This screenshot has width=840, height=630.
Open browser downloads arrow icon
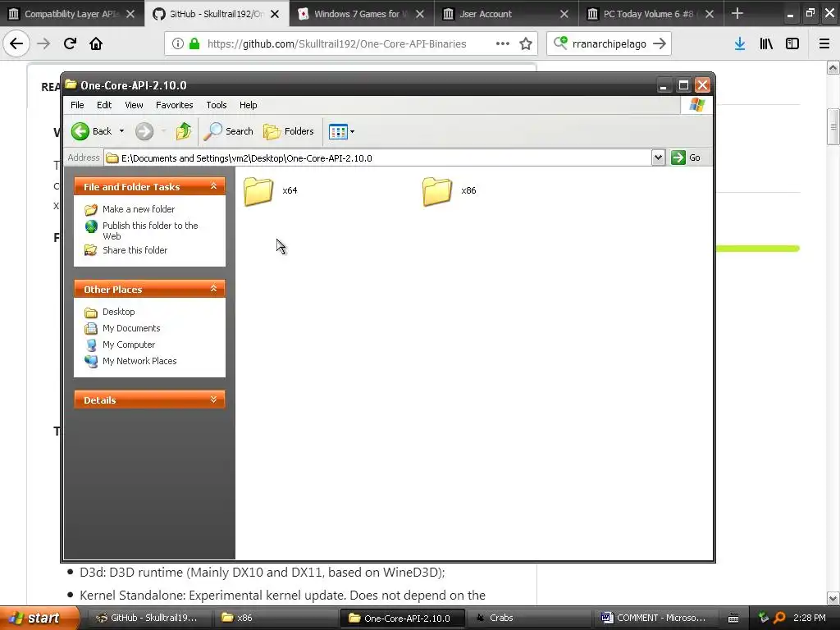pos(740,44)
